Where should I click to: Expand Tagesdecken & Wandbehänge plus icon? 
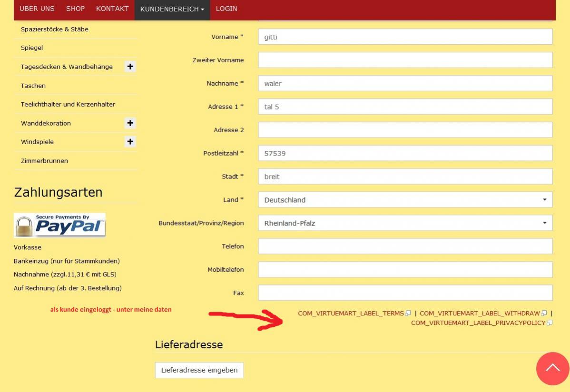(x=130, y=67)
